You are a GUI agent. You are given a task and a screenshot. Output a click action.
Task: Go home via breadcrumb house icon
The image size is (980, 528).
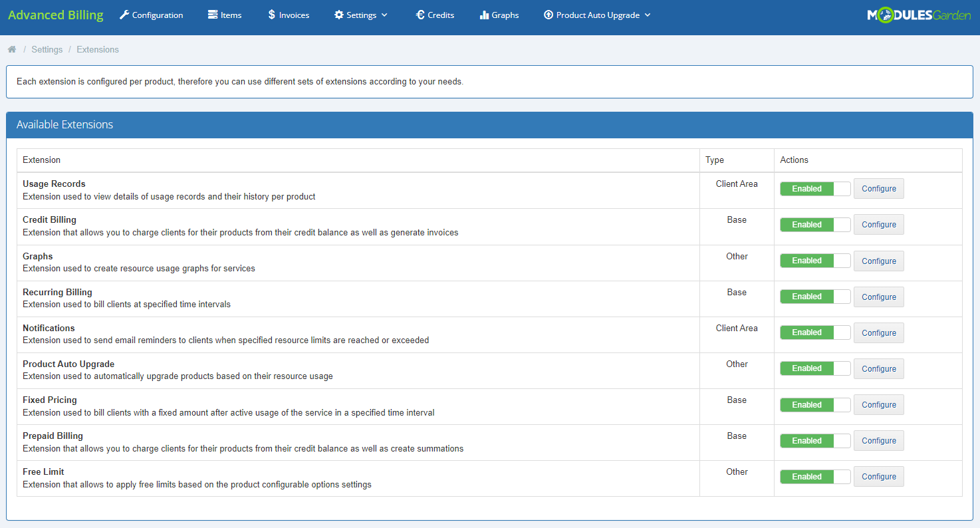(12, 49)
